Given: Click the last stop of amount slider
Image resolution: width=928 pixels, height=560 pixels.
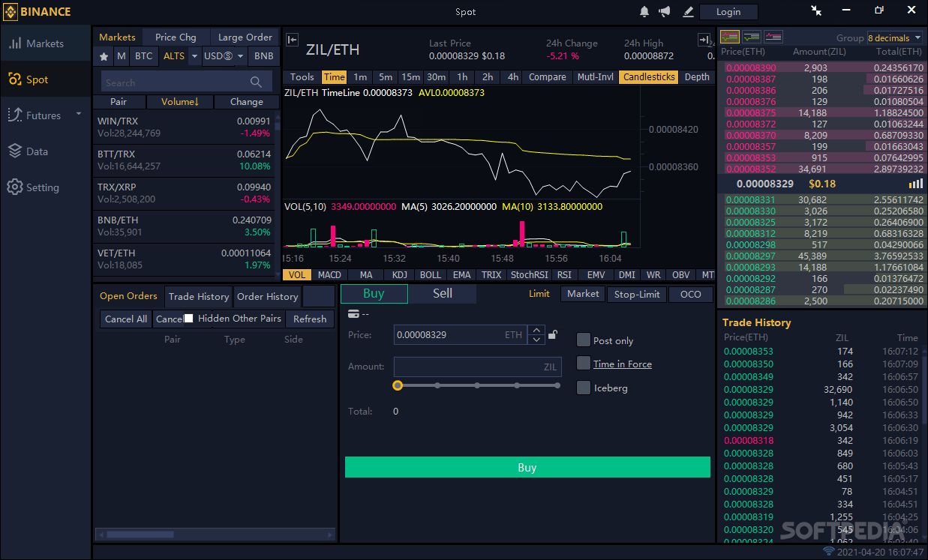Looking at the screenshot, I should (x=557, y=385).
